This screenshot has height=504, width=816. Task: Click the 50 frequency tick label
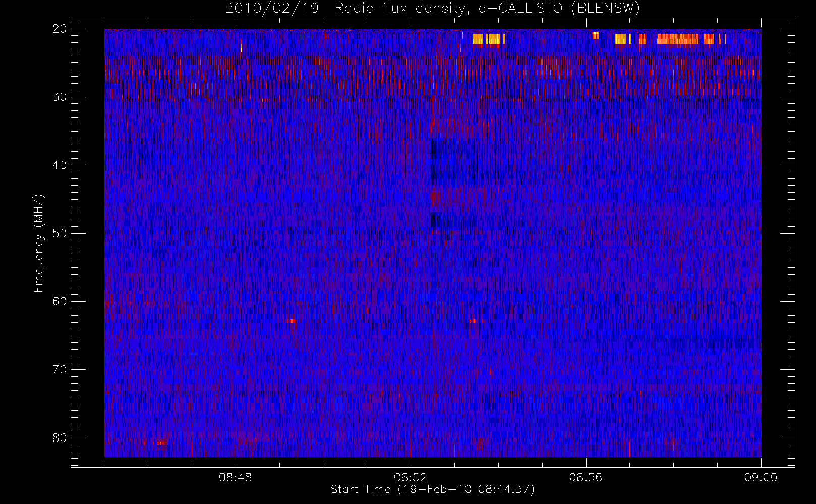60,233
